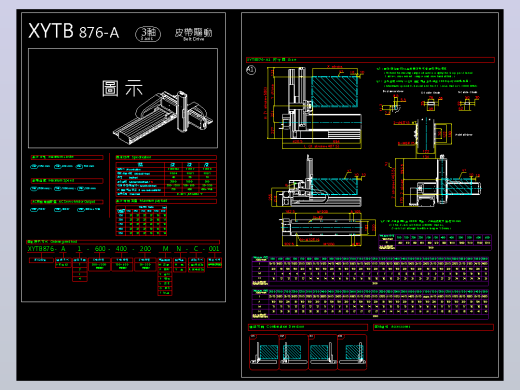The width and height of the screenshot is (520, 390).
Task: Select the fourth combination direction thumbnail
Action: (352, 353)
